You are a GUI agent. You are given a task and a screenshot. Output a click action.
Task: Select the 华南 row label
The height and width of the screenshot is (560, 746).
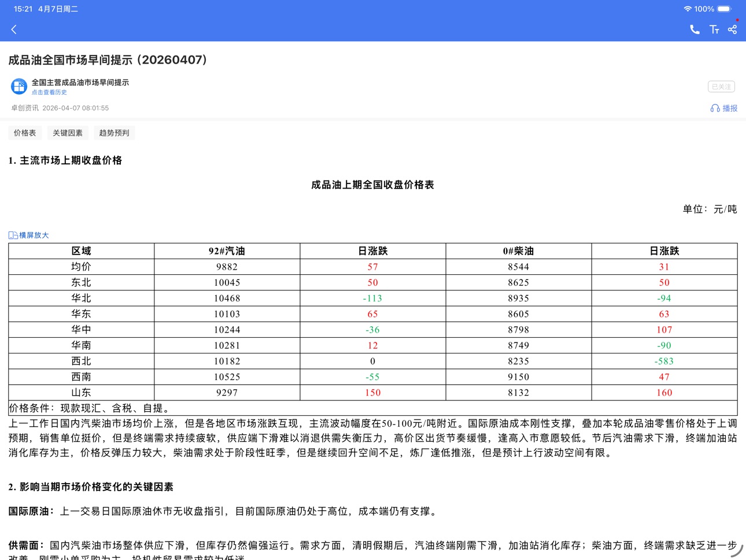[82, 345]
